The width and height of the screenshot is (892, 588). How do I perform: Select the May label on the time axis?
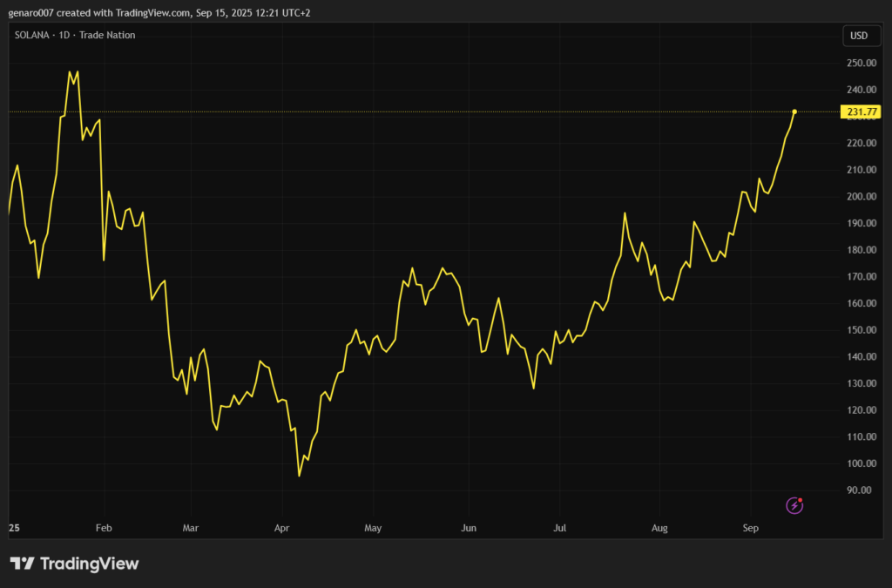point(373,528)
